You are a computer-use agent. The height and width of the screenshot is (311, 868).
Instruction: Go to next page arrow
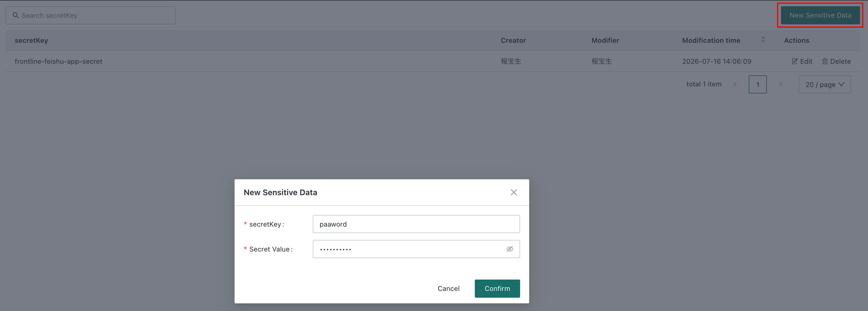point(780,84)
